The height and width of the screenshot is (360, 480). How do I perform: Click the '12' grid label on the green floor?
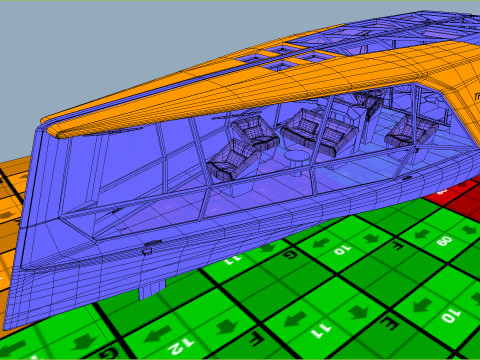click(x=181, y=345)
